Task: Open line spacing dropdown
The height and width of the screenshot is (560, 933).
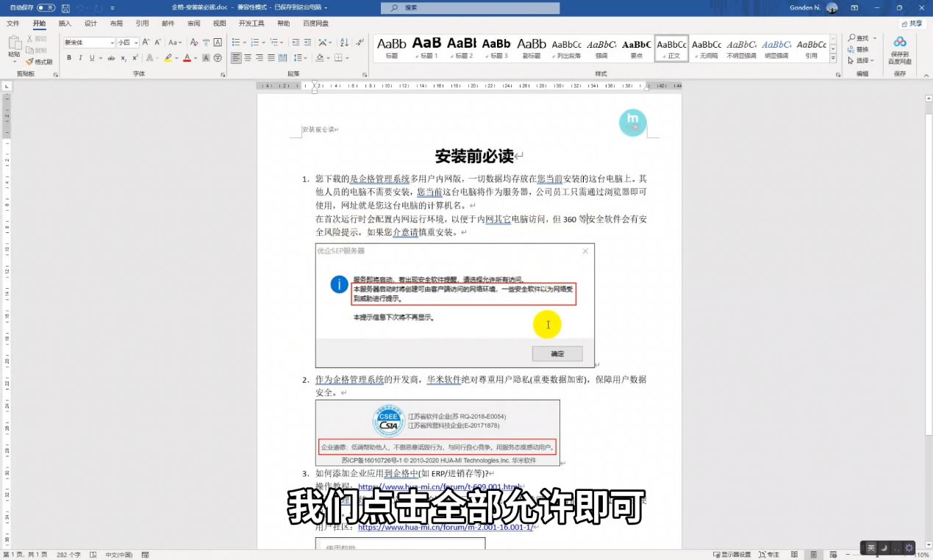Action: [x=304, y=57]
